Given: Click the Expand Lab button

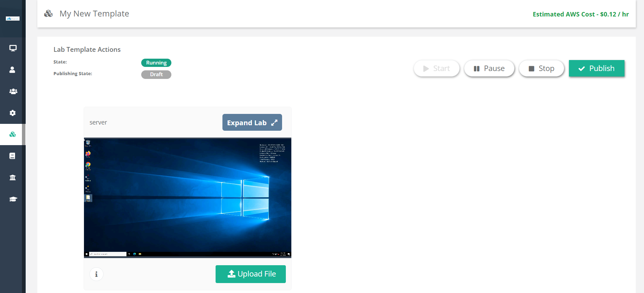Looking at the screenshot, I should 252,122.
